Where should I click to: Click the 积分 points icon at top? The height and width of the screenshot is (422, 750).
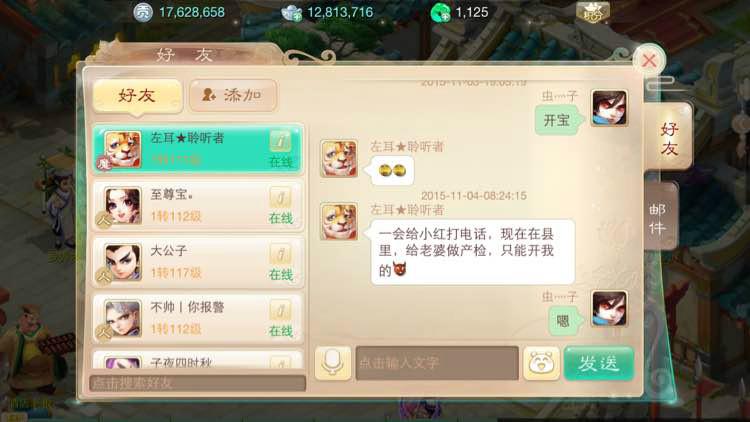pos(593,12)
